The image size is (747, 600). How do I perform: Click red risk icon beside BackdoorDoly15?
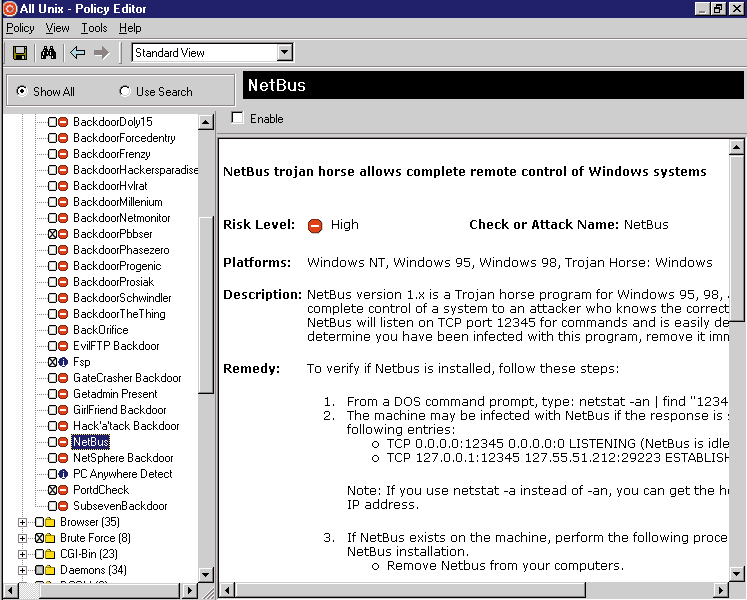click(63, 122)
